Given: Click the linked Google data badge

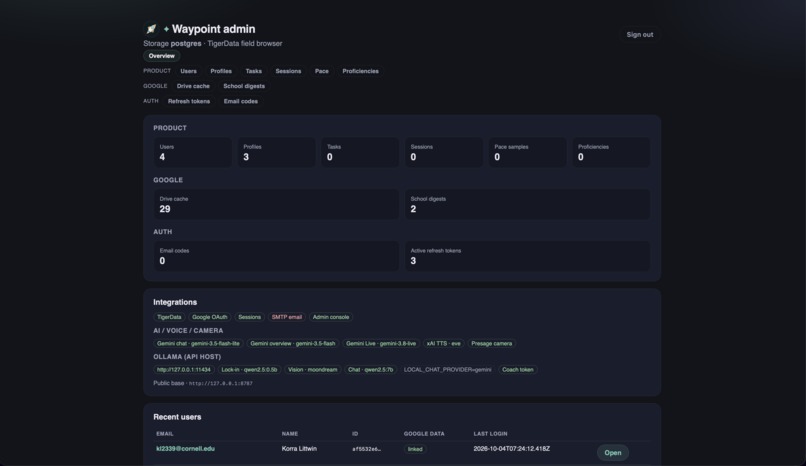Looking at the screenshot, I should click(415, 449).
